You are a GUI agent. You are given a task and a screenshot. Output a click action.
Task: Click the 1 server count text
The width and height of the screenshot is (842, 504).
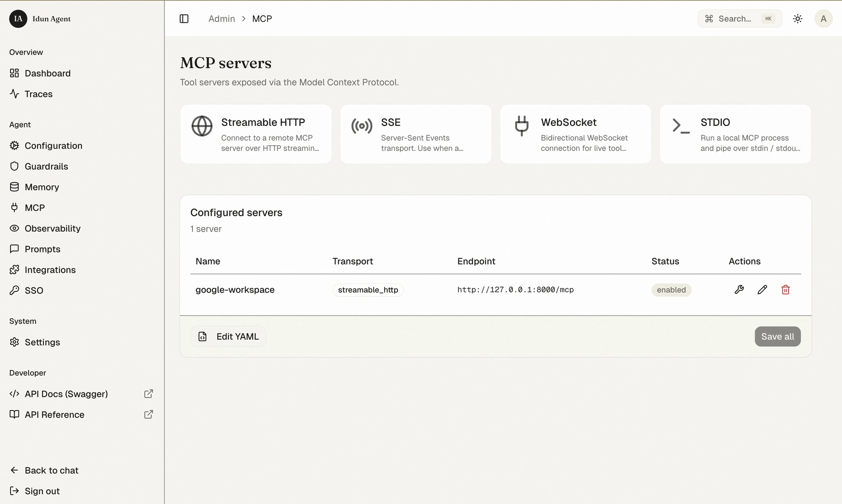click(206, 229)
